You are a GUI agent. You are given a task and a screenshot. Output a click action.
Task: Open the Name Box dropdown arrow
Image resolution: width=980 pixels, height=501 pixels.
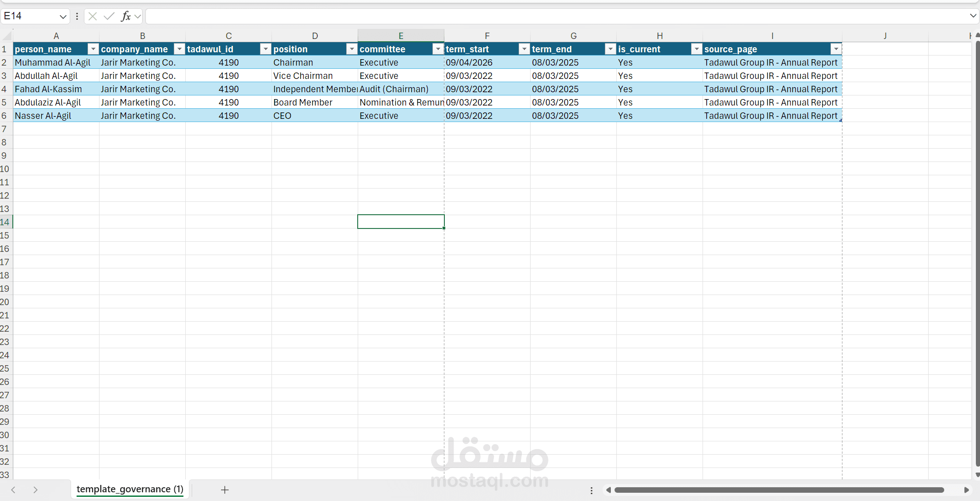click(63, 17)
